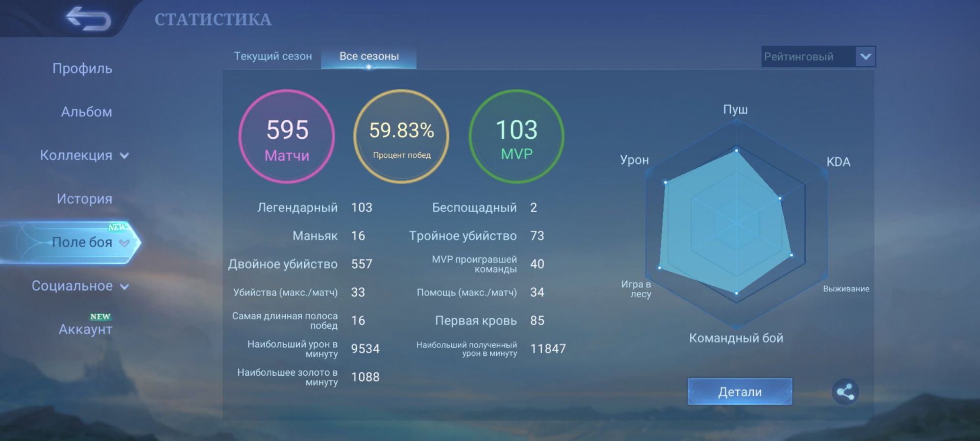Open the Детали details button
980x441 pixels.
(x=740, y=392)
